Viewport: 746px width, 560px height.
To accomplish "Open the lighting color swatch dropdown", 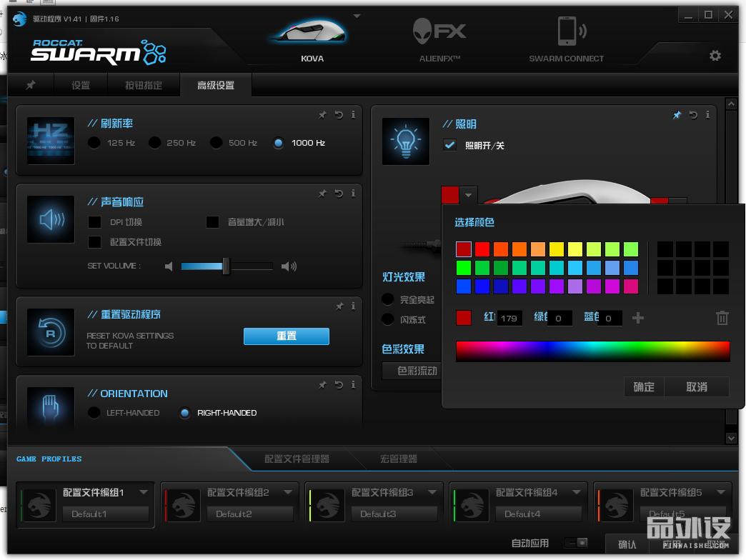I will 468,194.
